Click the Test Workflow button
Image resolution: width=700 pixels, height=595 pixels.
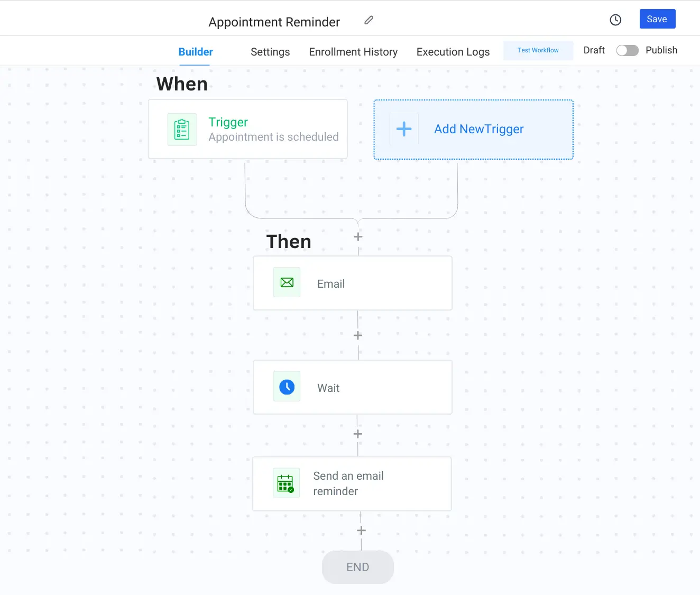click(538, 50)
